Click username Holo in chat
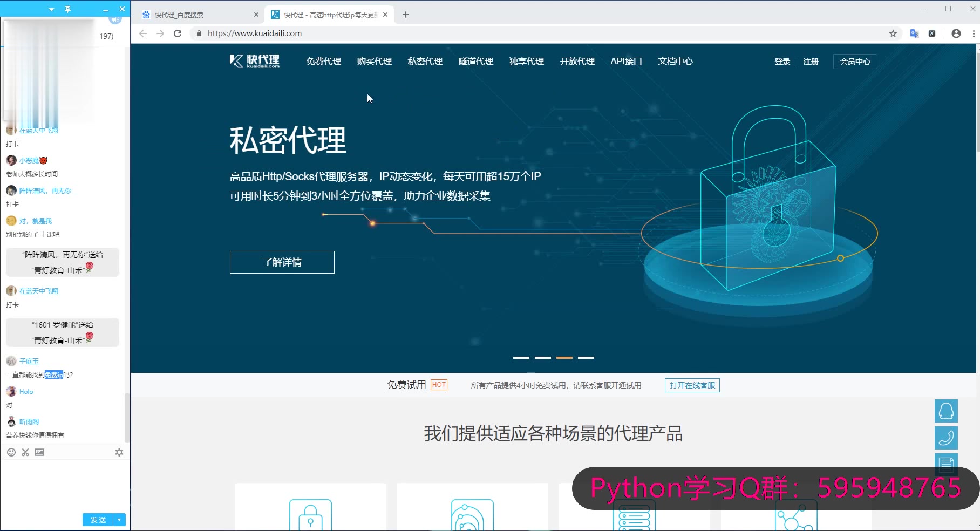This screenshot has width=980, height=531. [x=26, y=391]
